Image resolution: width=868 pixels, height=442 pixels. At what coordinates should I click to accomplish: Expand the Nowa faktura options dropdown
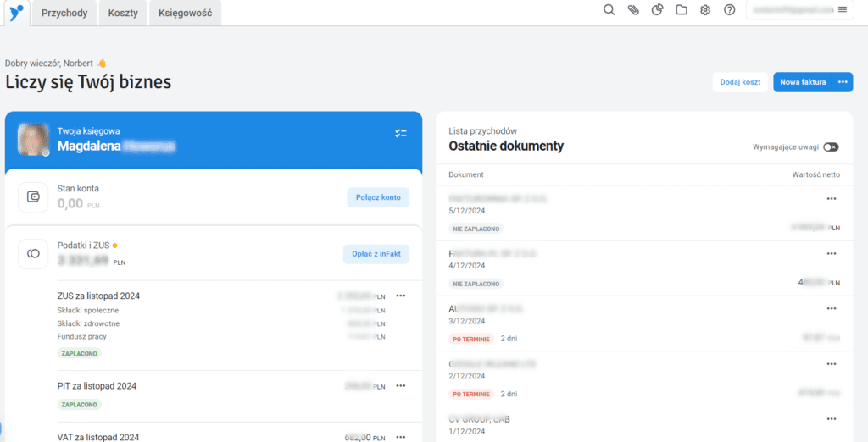pyautogui.click(x=843, y=82)
